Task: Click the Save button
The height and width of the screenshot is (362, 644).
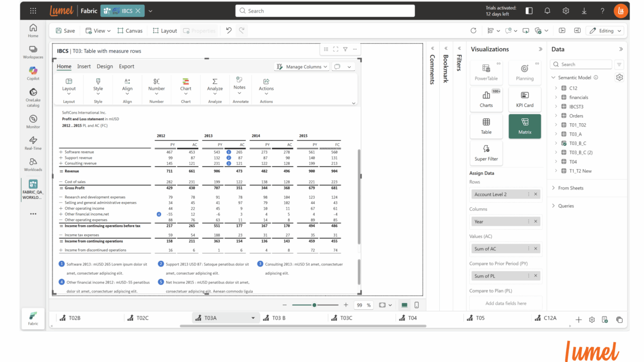Action: click(x=65, y=31)
